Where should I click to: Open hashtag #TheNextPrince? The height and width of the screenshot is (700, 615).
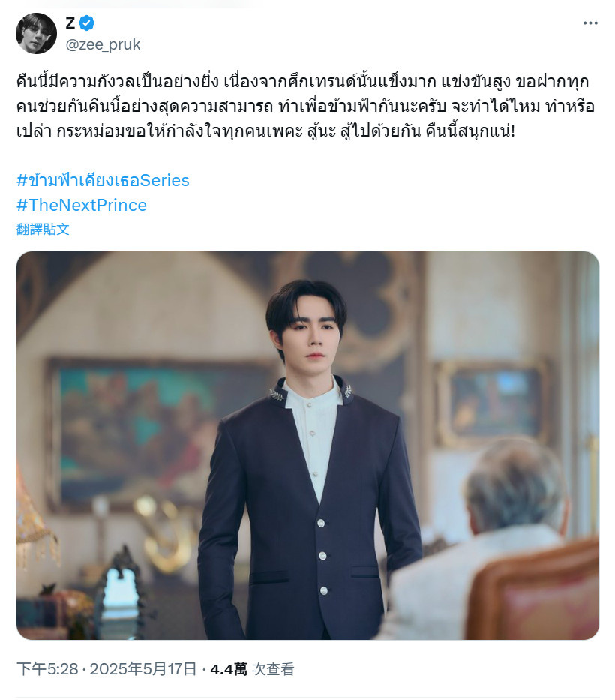[82, 205]
